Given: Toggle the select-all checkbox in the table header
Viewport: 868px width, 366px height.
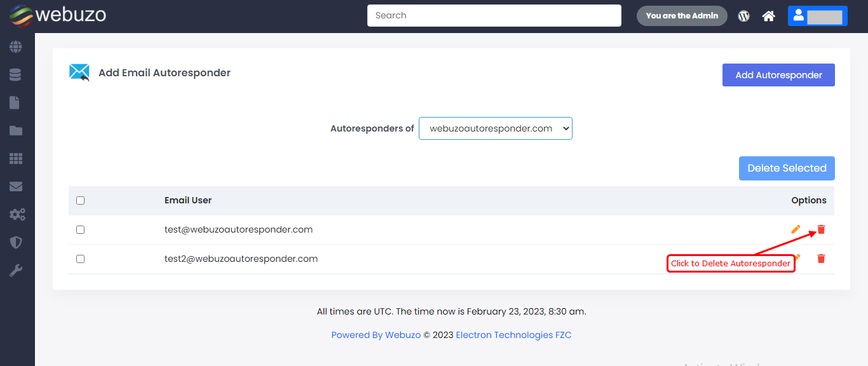Looking at the screenshot, I should (x=80, y=201).
